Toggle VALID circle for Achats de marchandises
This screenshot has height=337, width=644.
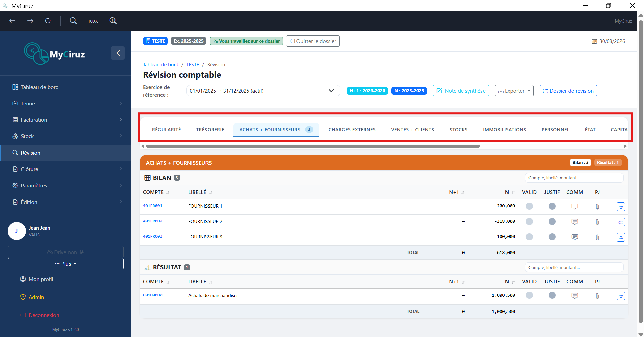529,295
